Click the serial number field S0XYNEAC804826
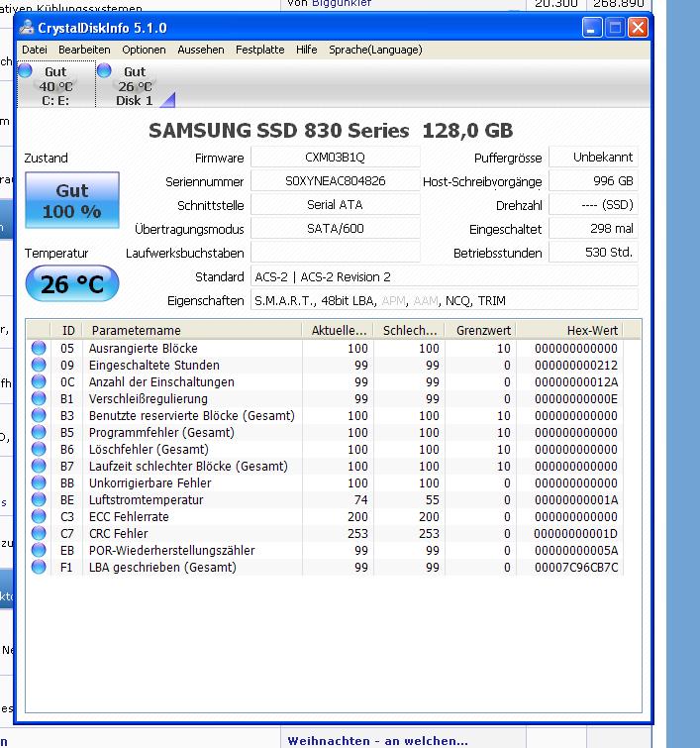This screenshot has height=748, width=700. tap(336, 180)
